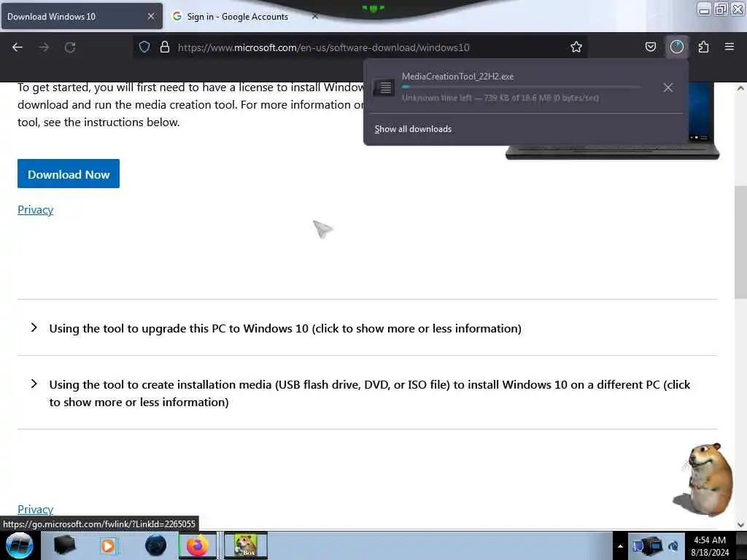
Task: Click 'Using the tool to upgrade this PC' heading
Action: click(x=285, y=329)
